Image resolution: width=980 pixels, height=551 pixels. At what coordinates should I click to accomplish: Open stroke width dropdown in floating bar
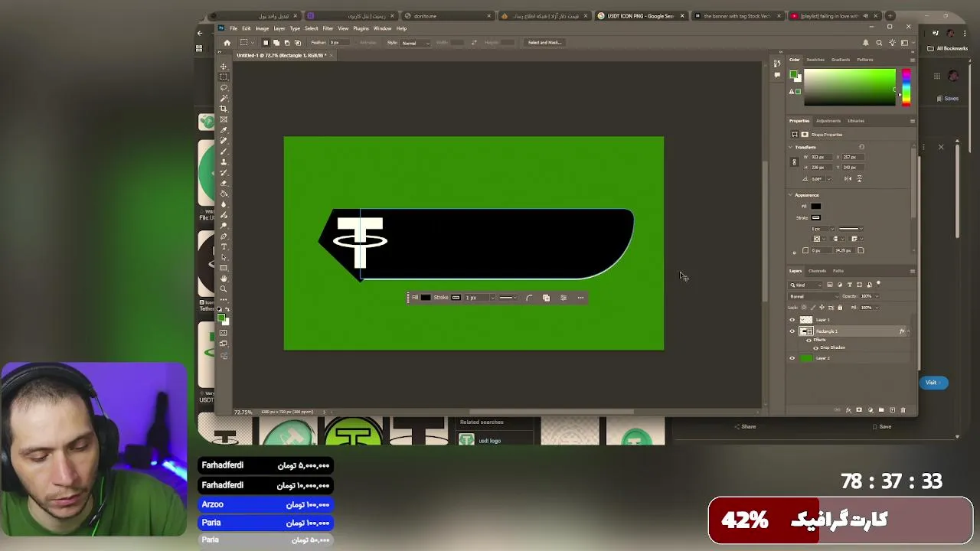(492, 298)
